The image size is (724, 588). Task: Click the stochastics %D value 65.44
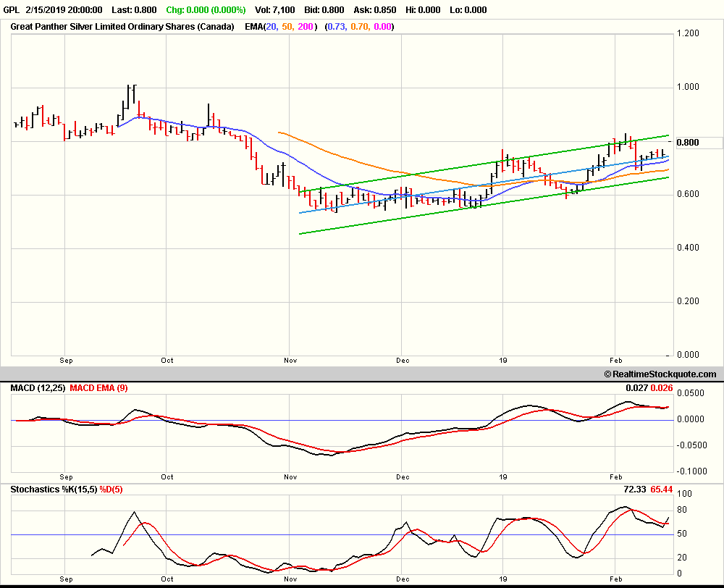point(662,490)
